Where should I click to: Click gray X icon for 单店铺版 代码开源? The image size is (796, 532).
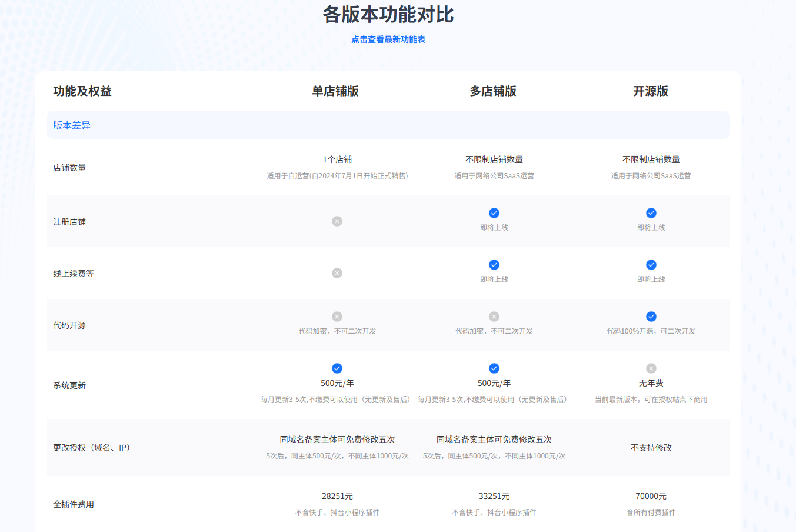(337, 317)
